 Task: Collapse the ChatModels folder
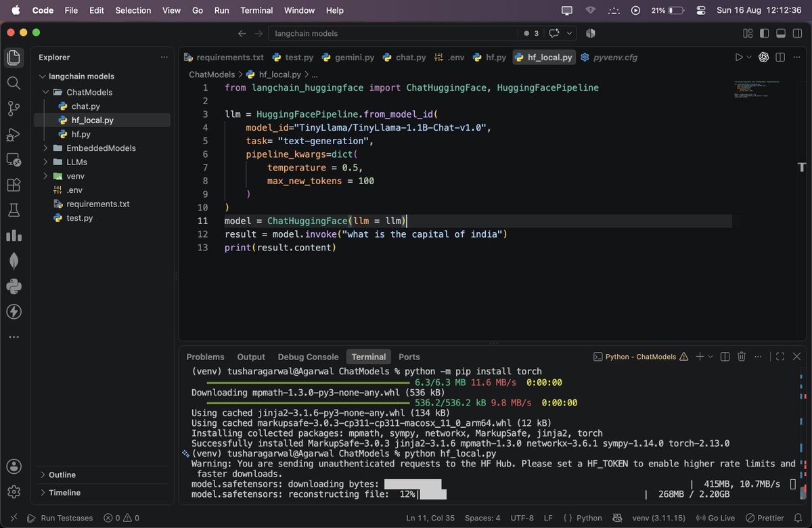click(46, 92)
